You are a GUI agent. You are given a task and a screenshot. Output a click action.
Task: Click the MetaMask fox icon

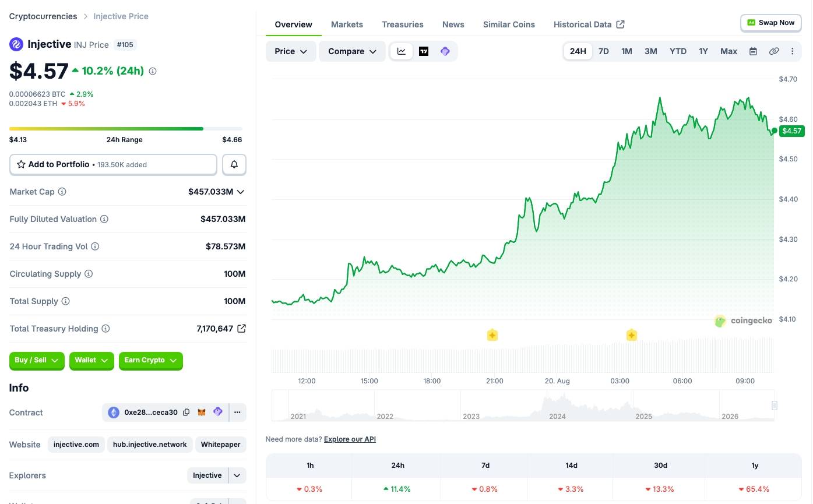(202, 412)
